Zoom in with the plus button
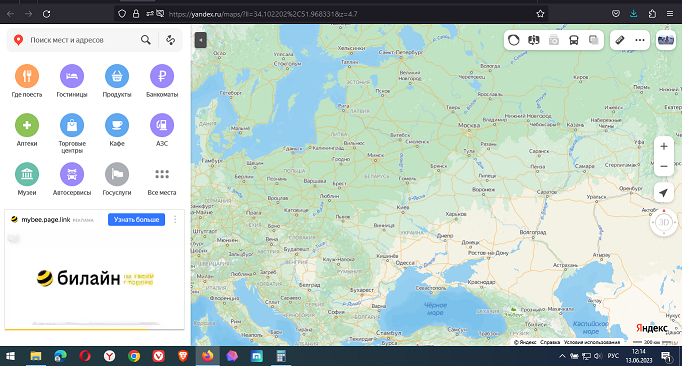 point(664,147)
